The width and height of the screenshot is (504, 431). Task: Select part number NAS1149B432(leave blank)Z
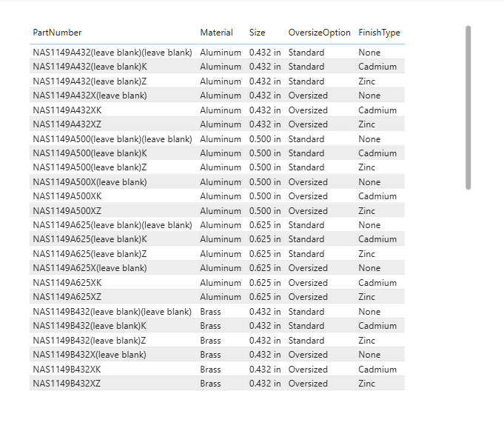click(x=90, y=341)
